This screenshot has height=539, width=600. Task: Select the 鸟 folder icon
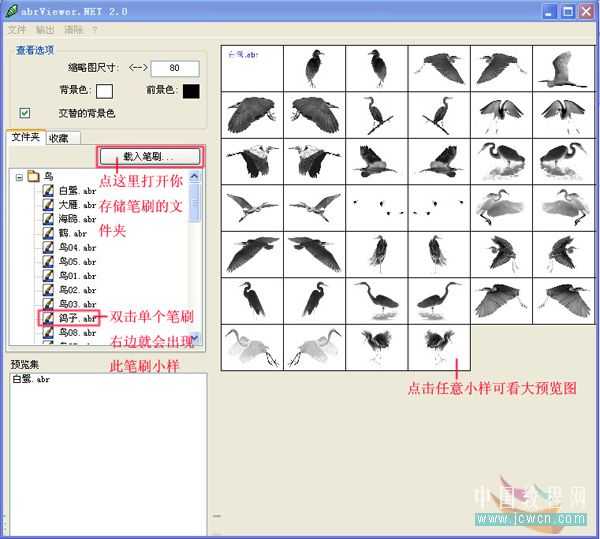pos(33,176)
